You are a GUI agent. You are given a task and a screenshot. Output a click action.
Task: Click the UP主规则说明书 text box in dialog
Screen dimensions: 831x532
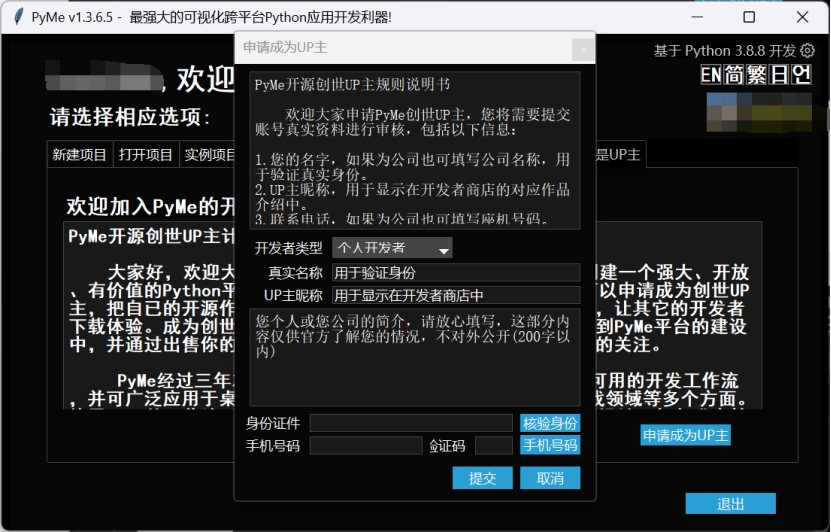point(414,150)
